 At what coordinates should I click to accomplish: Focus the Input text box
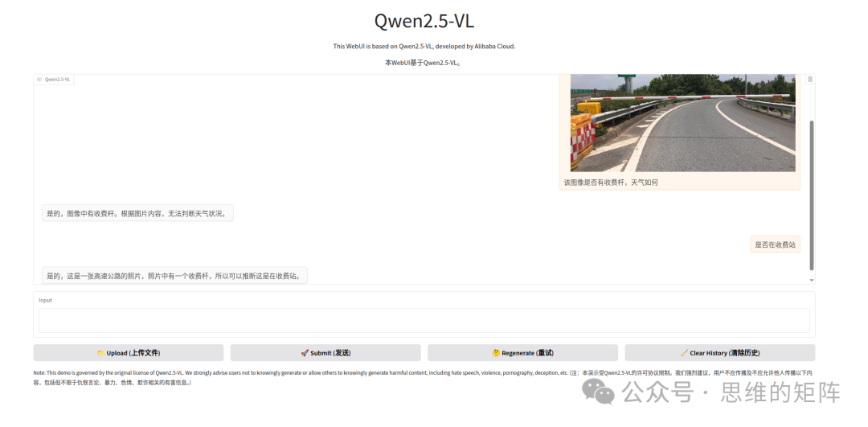[x=424, y=320]
